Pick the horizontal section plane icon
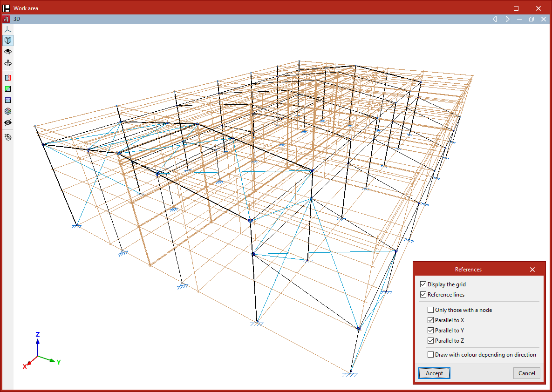Screen dimensions: 552x392 (7, 100)
